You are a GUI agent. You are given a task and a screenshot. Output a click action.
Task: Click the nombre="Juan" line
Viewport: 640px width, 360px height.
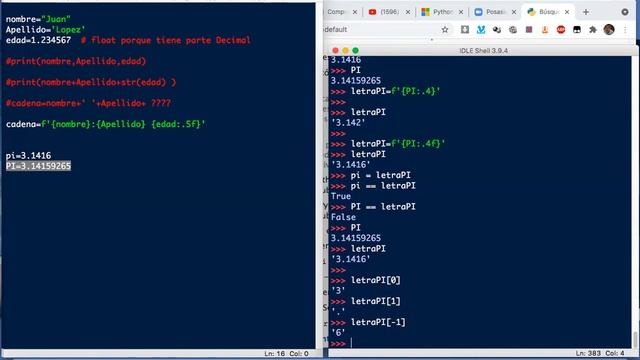pyautogui.click(x=38, y=19)
